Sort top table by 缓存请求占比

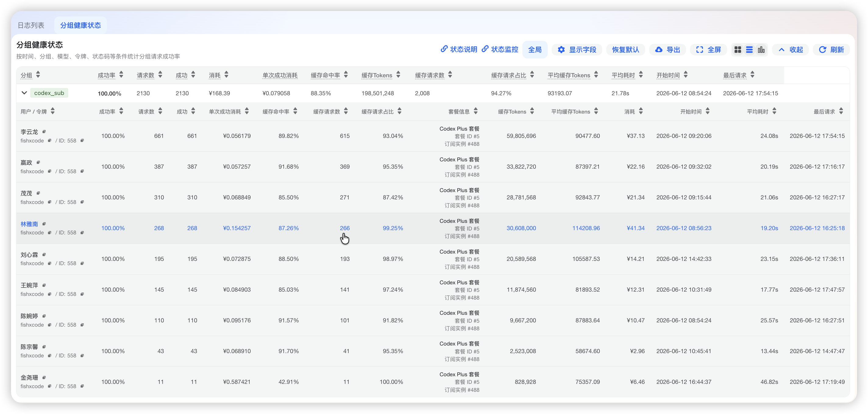click(x=532, y=75)
